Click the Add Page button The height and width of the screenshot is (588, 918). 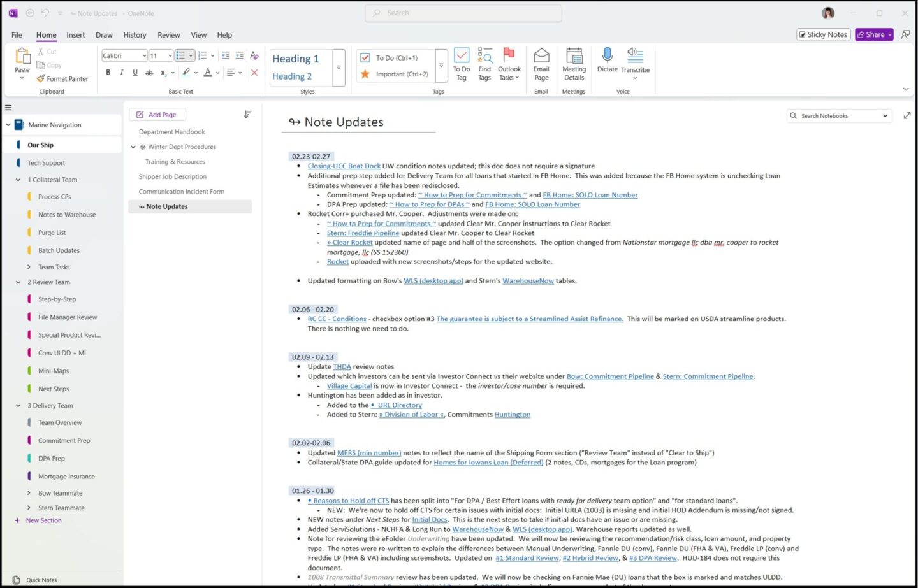tap(157, 115)
